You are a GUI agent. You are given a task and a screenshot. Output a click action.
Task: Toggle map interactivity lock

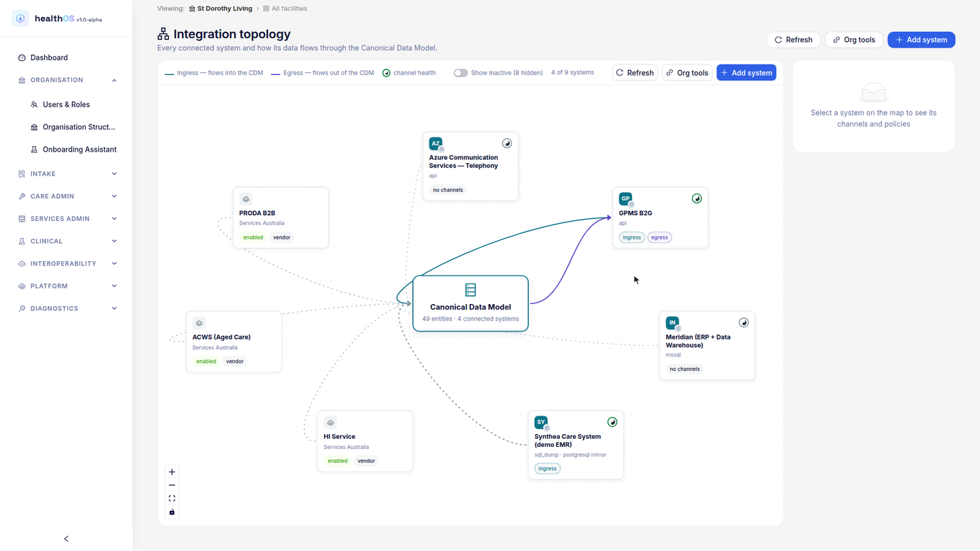pos(172,512)
